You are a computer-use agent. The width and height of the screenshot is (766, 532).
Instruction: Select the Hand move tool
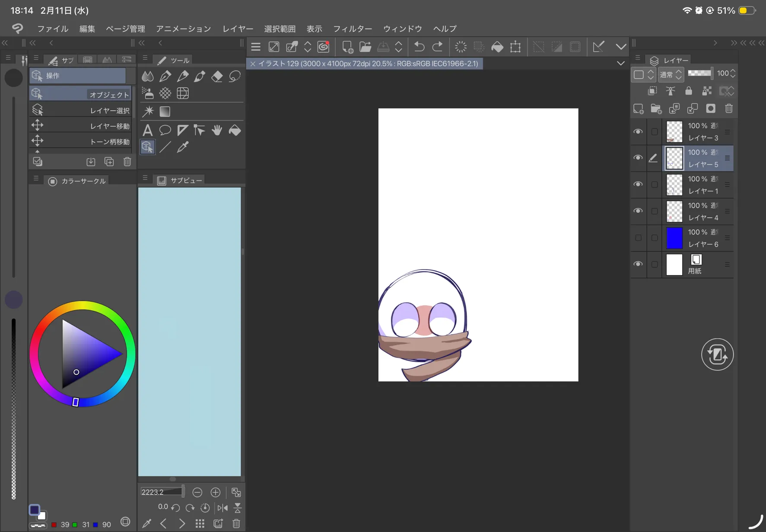click(x=217, y=130)
